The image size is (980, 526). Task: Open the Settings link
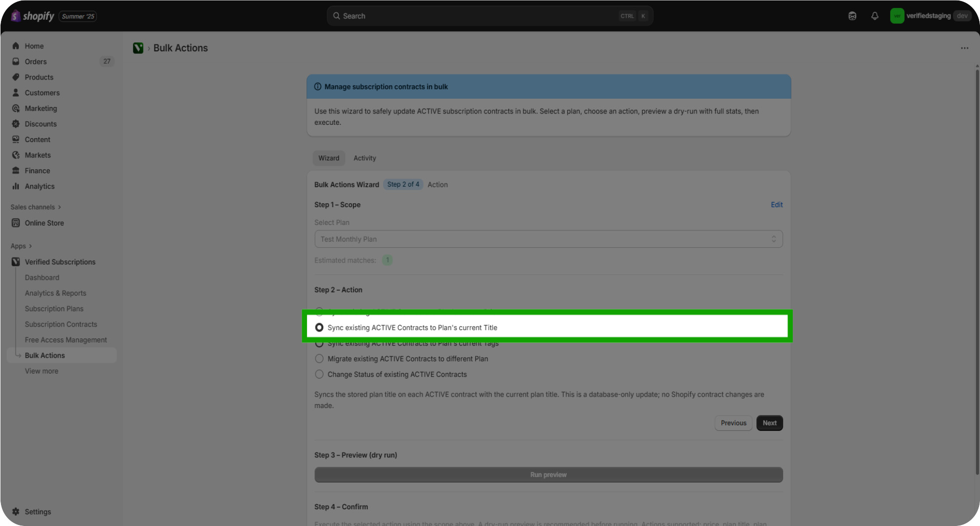(x=38, y=512)
